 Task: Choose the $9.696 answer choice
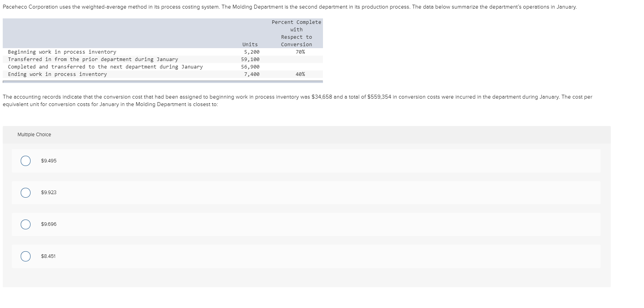point(25,224)
